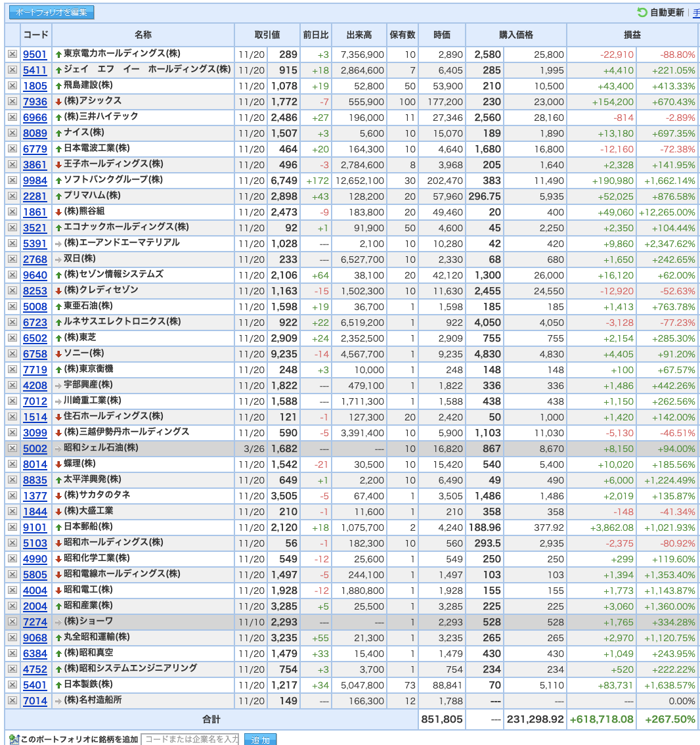Click the X icon beside code 7012
Image resolution: width=700 pixels, height=745 pixels.
coord(12,401)
